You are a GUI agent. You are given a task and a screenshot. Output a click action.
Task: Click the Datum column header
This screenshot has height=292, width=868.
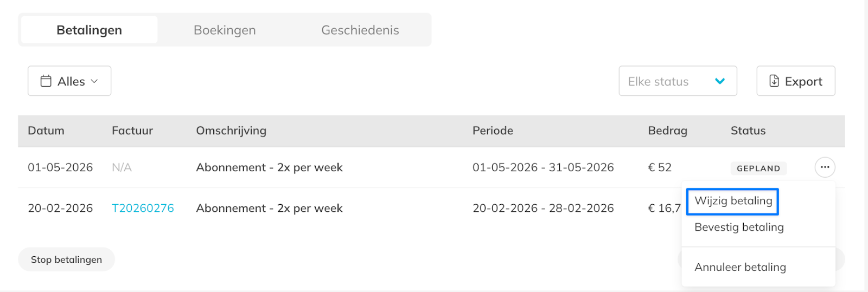point(46,131)
